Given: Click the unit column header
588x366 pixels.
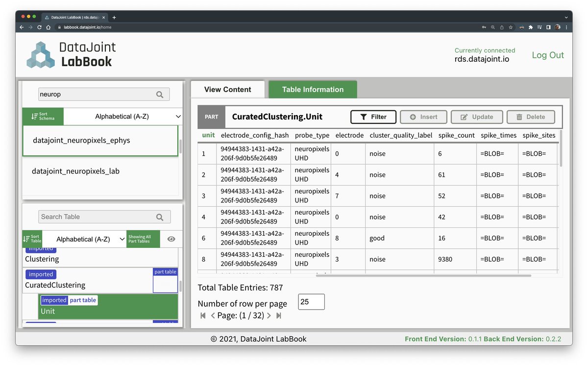Looking at the screenshot, I should point(208,135).
